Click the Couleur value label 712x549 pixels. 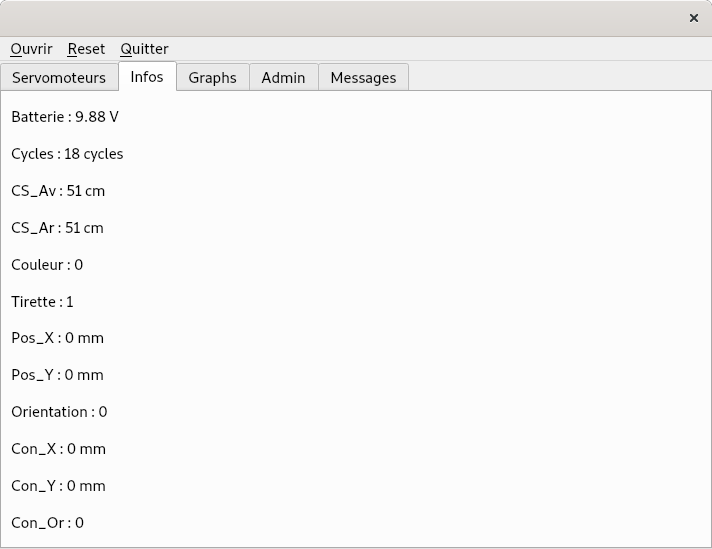point(47,265)
